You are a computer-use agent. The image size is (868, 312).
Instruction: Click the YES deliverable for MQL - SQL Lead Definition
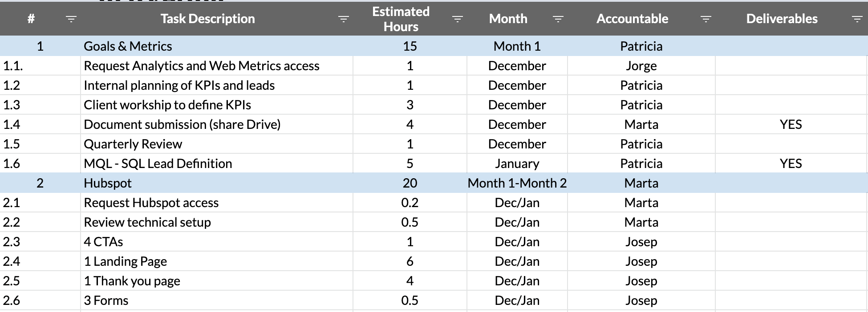coord(791,163)
